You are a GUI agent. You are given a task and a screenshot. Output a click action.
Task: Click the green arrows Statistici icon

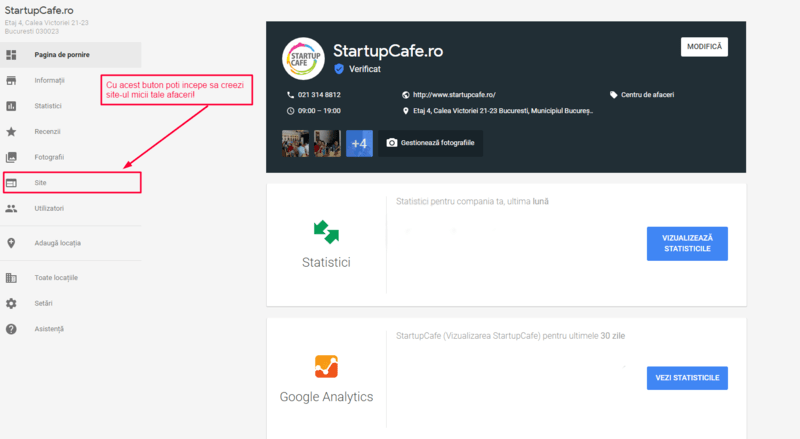[x=327, y=232]
